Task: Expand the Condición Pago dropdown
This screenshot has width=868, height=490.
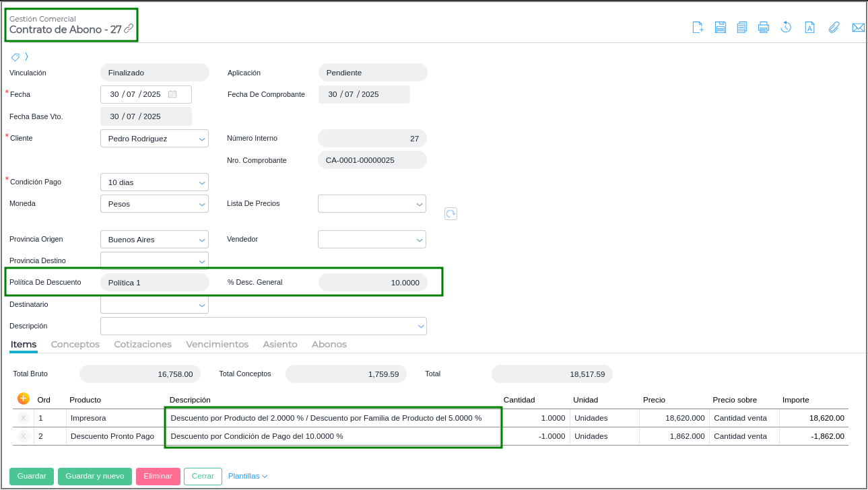Action: click(x=154, y=182)
